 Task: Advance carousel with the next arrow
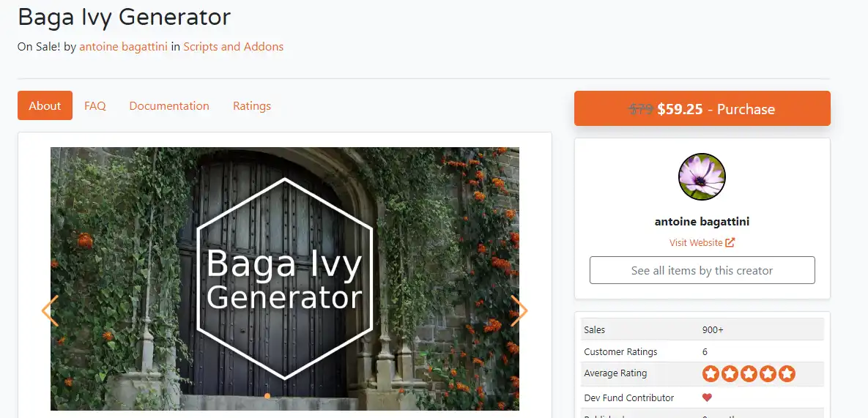tap(519, 310)
